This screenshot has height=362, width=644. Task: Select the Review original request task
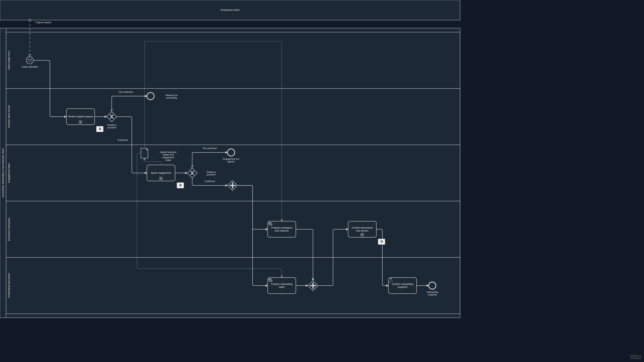tap(80, 117)
